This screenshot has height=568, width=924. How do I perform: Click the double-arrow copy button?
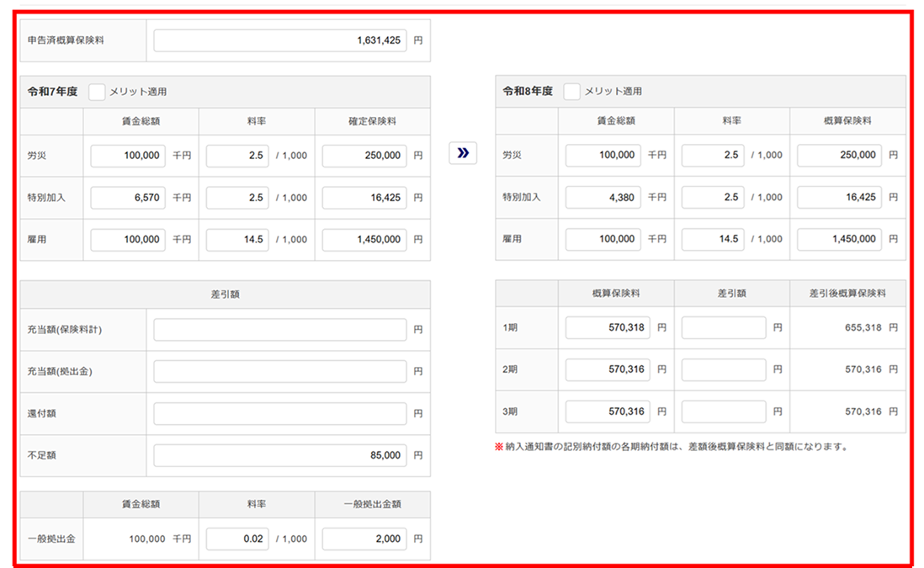coord(462,153)
